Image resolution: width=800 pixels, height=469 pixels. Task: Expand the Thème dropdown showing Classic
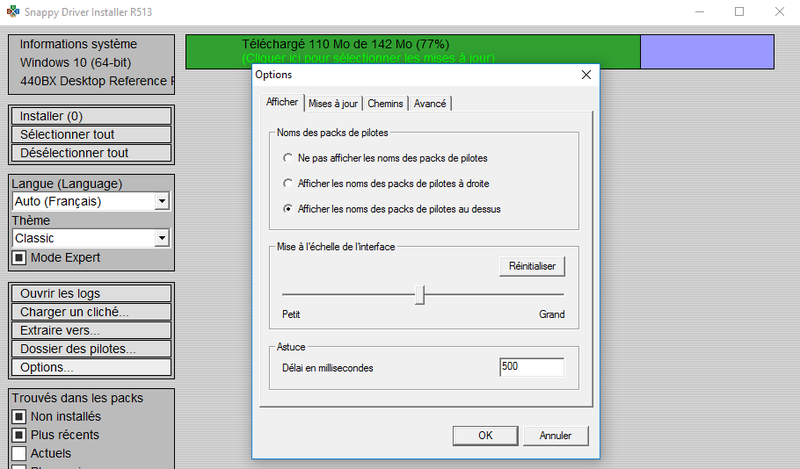161,239
